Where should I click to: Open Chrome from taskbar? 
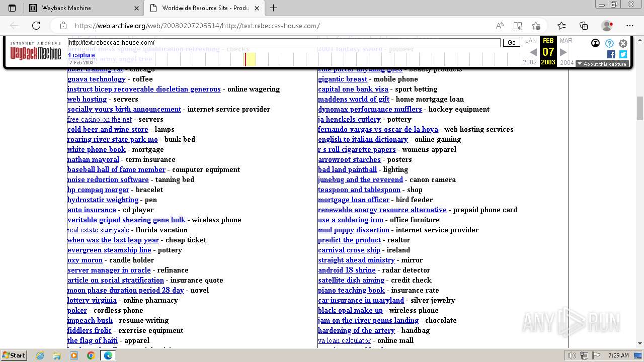click(91, 355)
